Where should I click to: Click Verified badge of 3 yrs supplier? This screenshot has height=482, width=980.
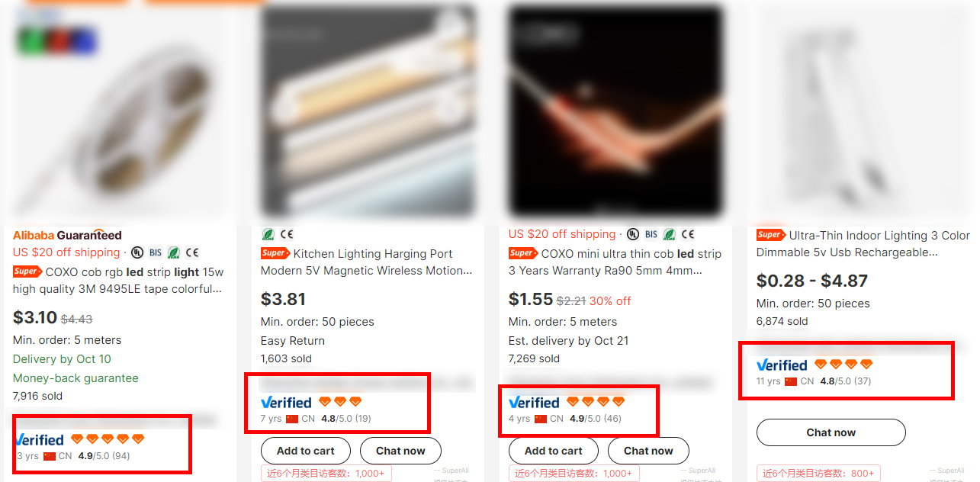click(x=40, y=440)
